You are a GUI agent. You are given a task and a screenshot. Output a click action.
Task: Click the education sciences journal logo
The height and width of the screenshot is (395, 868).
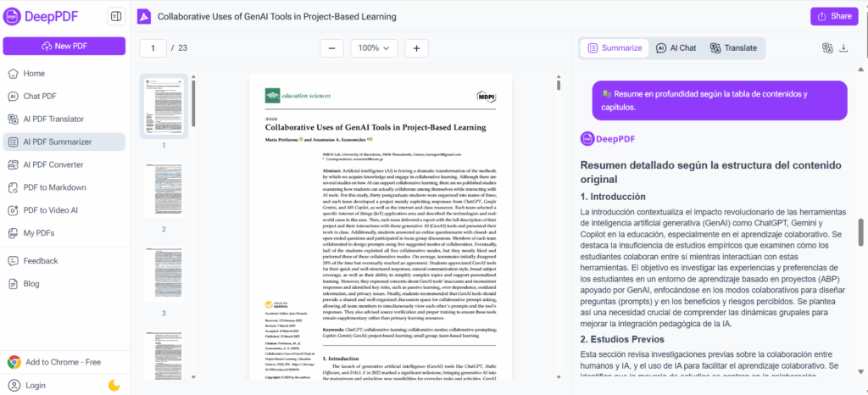(298, 96)
